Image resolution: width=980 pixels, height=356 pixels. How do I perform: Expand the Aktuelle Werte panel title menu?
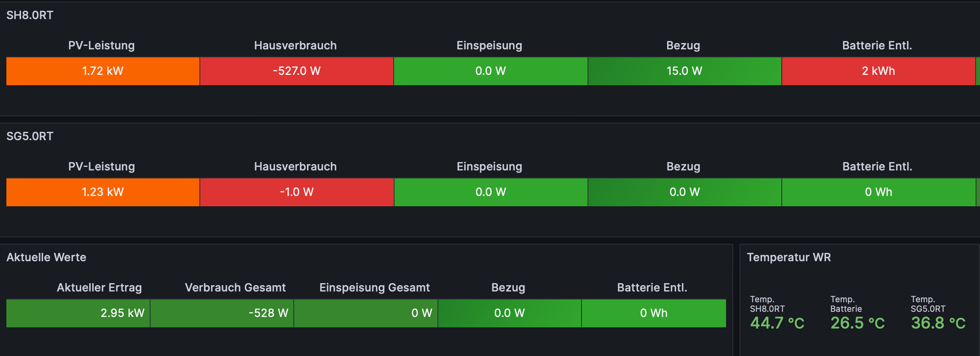[x=46, y=257]
